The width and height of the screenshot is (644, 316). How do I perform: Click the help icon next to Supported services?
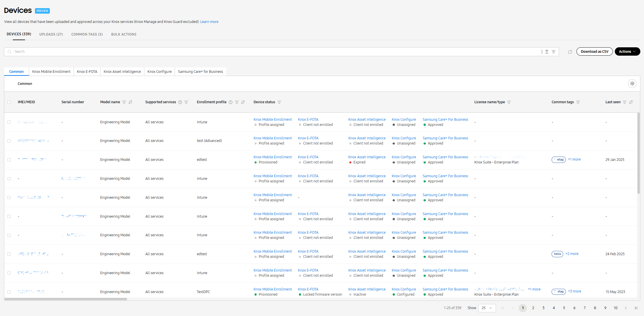coord(180,102)
